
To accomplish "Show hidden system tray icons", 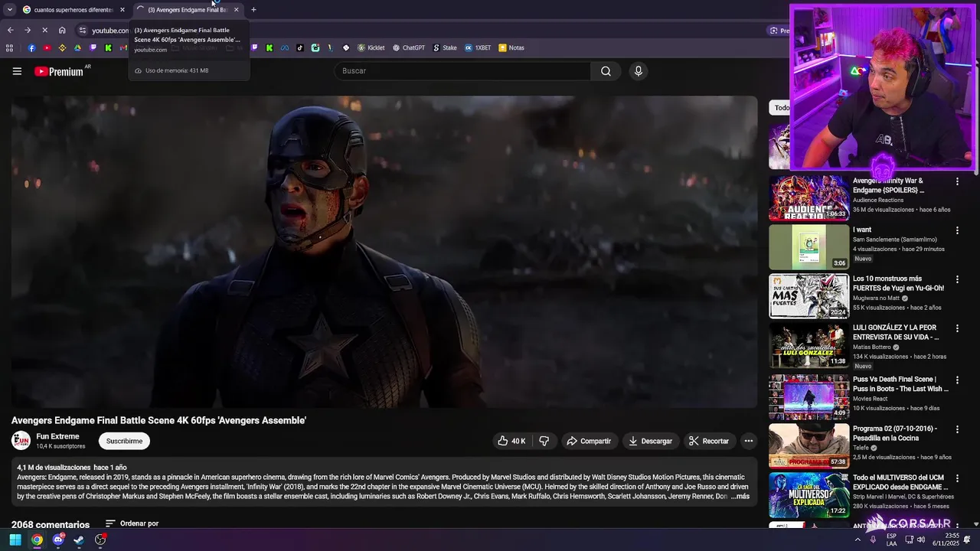I will point(857,540).
